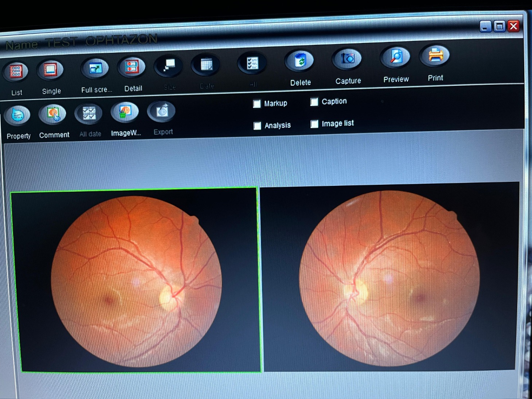The height and width of the screenshot is (399, 532).
Task: Add a Comment to the image
Action: [53, 114]
